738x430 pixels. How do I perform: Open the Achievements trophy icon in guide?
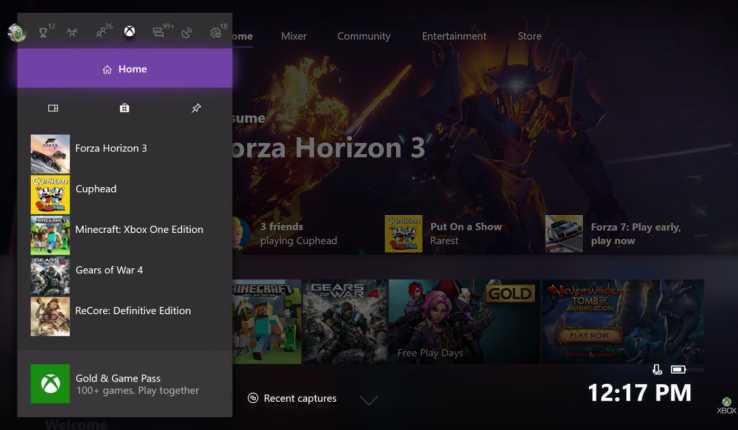coord(44,33)
